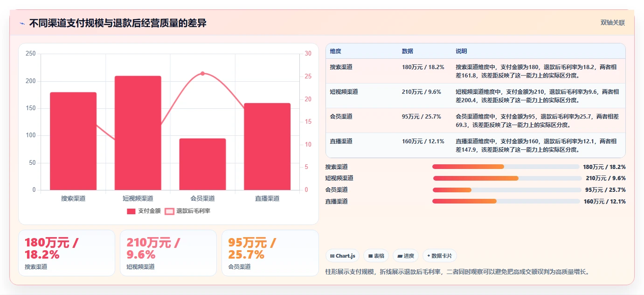Click the 搜索渠道 progress bar
This screenshot has height=295, width=644.
506,167
